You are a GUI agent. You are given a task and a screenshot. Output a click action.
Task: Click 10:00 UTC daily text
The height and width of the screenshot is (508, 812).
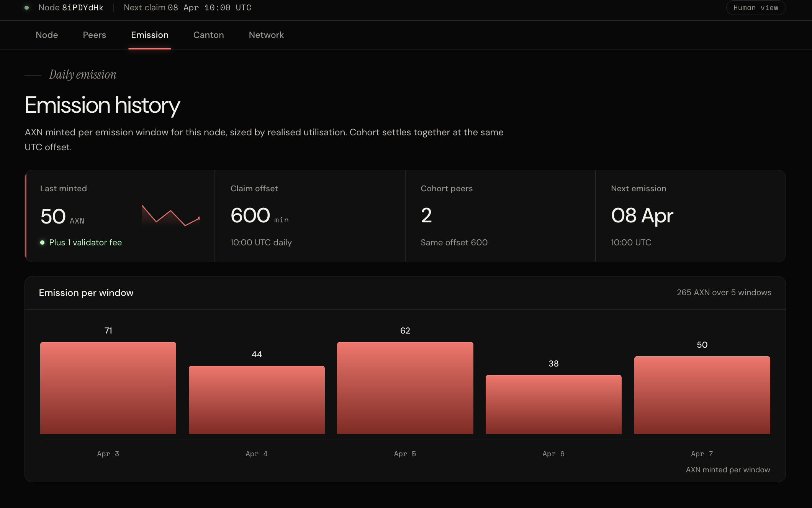click(x=261, y=242)
